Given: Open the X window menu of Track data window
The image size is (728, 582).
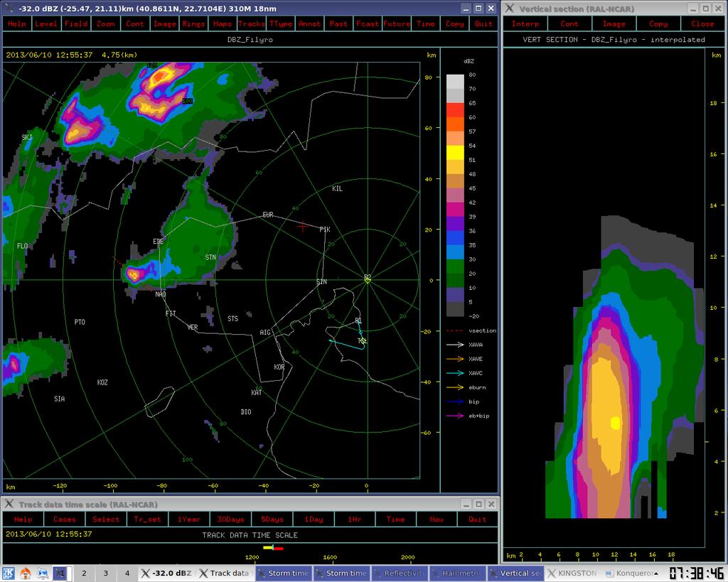Looking at the screenshot, I should 9,504.
